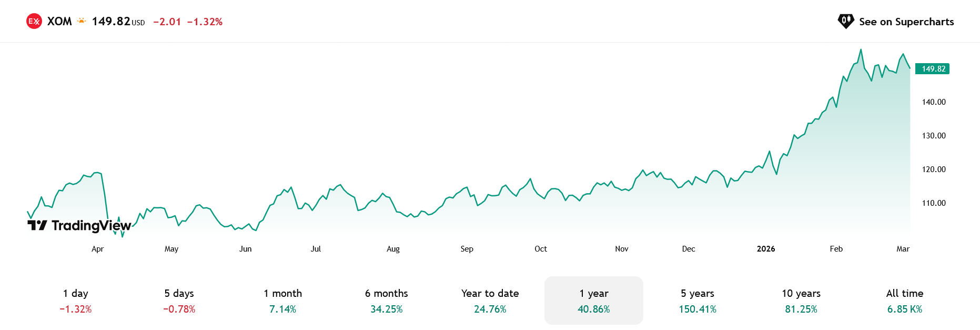
Task: Click the Apr label on time axis
Action: [x=97, y=249]
